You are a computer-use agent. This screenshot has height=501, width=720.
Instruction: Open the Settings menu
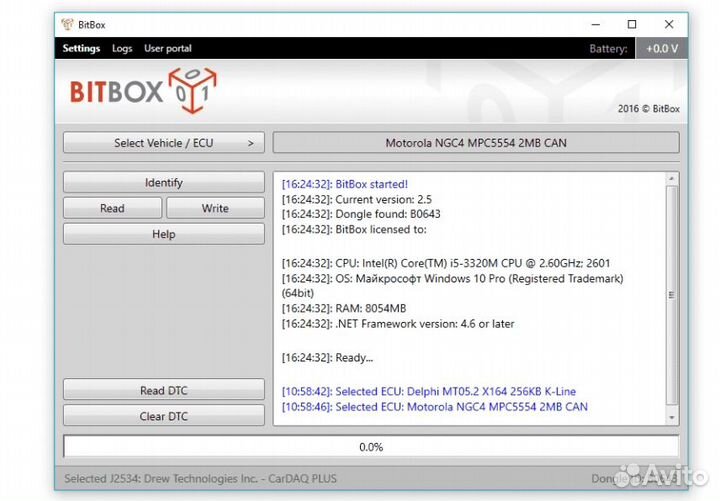81,48
